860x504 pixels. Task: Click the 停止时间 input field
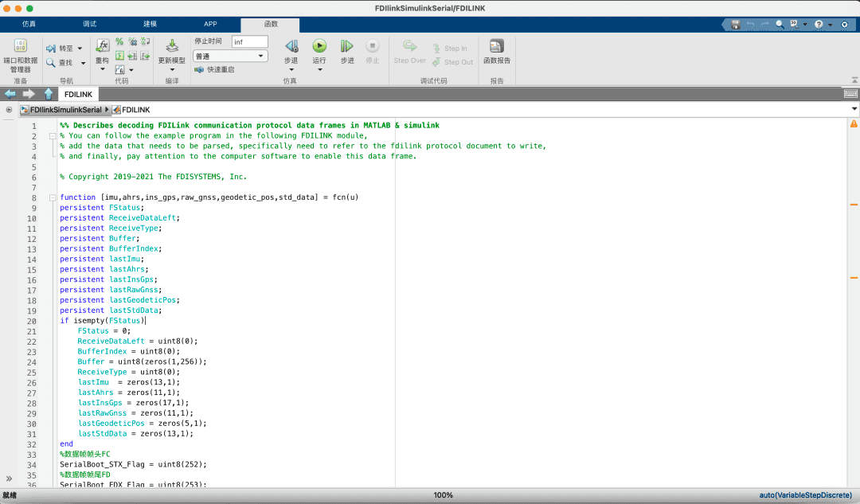[249, 41]
